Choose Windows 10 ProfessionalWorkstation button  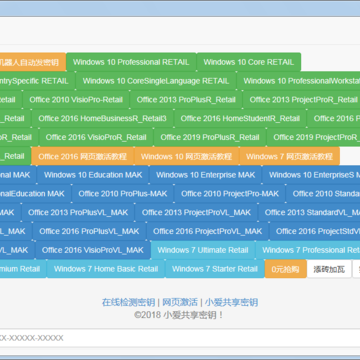[x=299, y=81]
